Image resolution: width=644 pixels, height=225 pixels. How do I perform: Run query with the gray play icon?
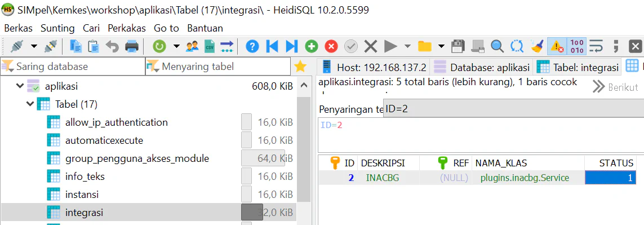pyautogui.click(x=390, y=46)
